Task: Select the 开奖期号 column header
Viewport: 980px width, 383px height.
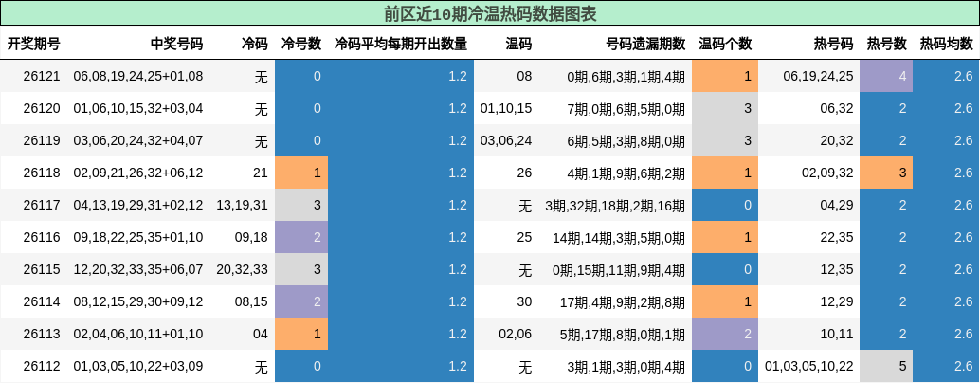Action: [34, 44]
